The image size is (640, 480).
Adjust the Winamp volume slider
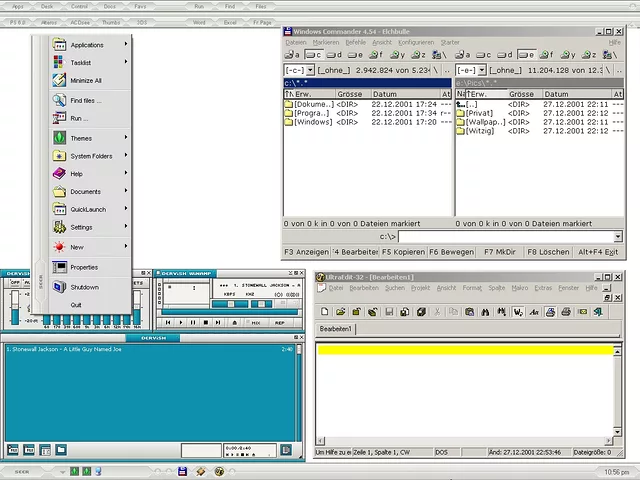[232, 304]
